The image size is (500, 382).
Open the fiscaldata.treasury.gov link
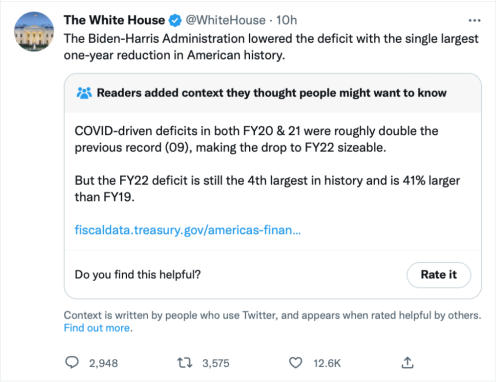[188, 230]
